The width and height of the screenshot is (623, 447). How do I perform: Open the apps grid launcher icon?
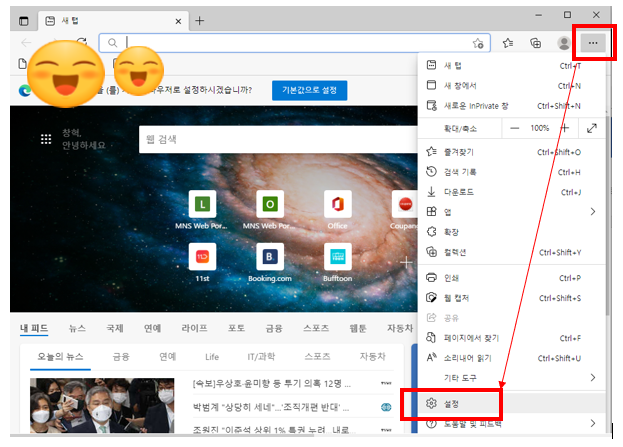coord(46,139)
